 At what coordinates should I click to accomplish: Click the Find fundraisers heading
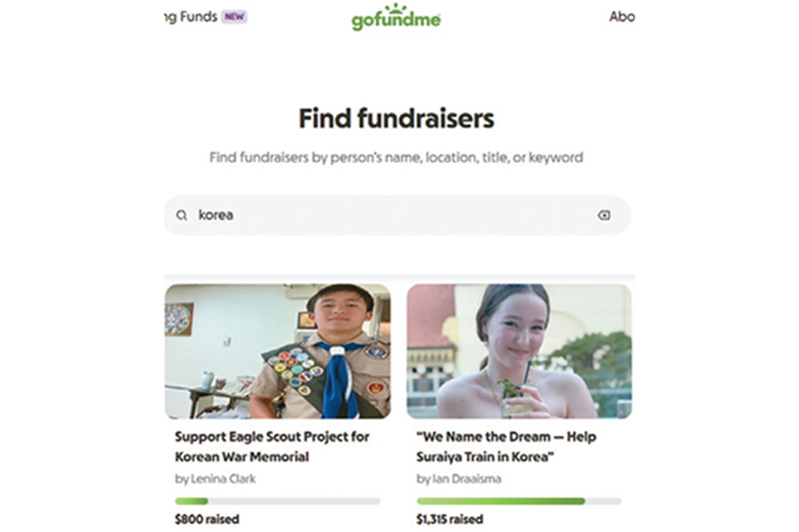click(397, 119)
